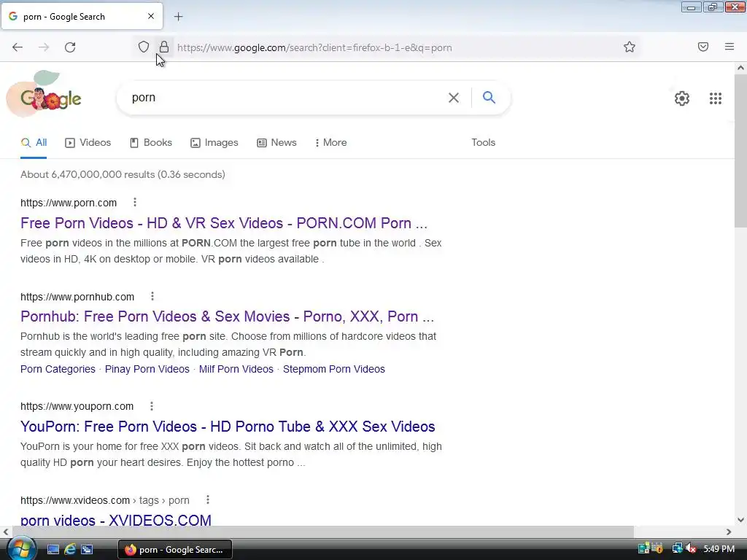Open Google quick settings gear
The height and width of the screenshot is (560, 747).
tap(682, 98)
